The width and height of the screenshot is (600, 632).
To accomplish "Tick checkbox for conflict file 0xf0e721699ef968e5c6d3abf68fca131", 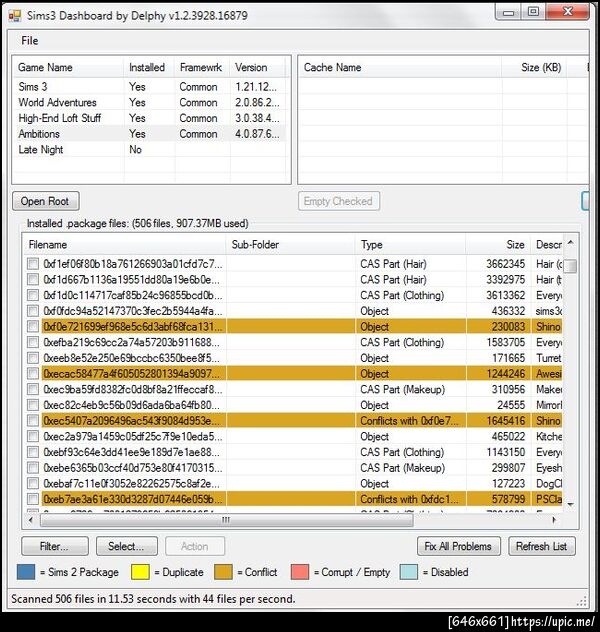I will click(33, 326).
